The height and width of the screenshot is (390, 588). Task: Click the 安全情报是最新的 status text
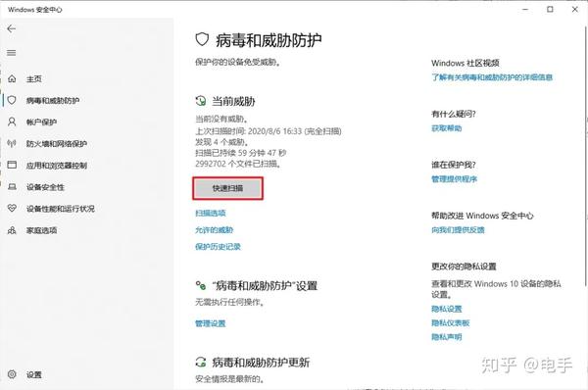[229, 379]
